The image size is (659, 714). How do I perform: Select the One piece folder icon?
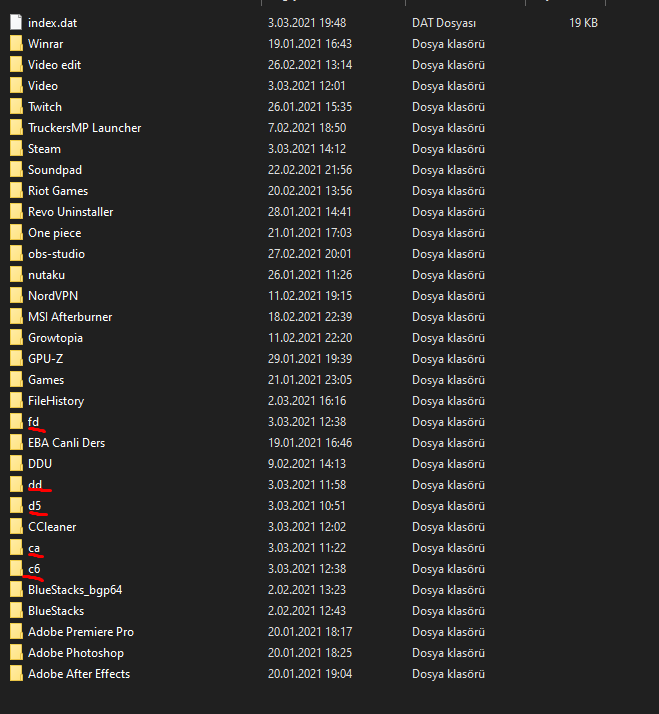16,232
